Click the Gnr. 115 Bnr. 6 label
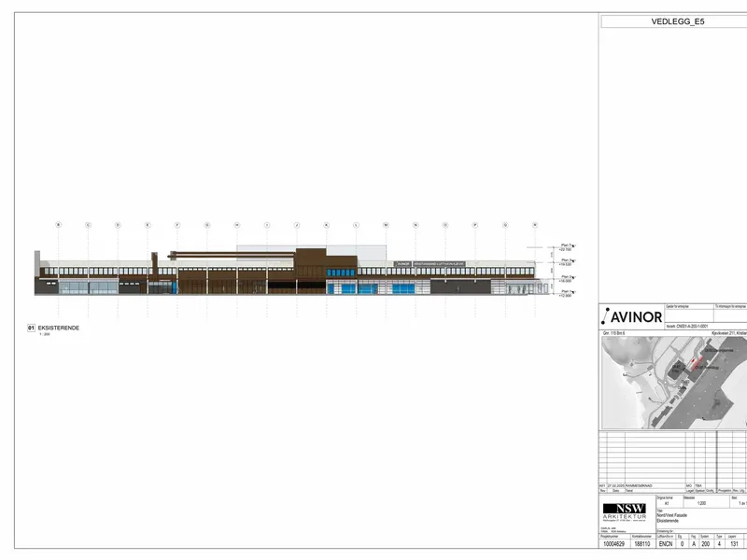The image size is (747, 560). [x=613, y=333]
